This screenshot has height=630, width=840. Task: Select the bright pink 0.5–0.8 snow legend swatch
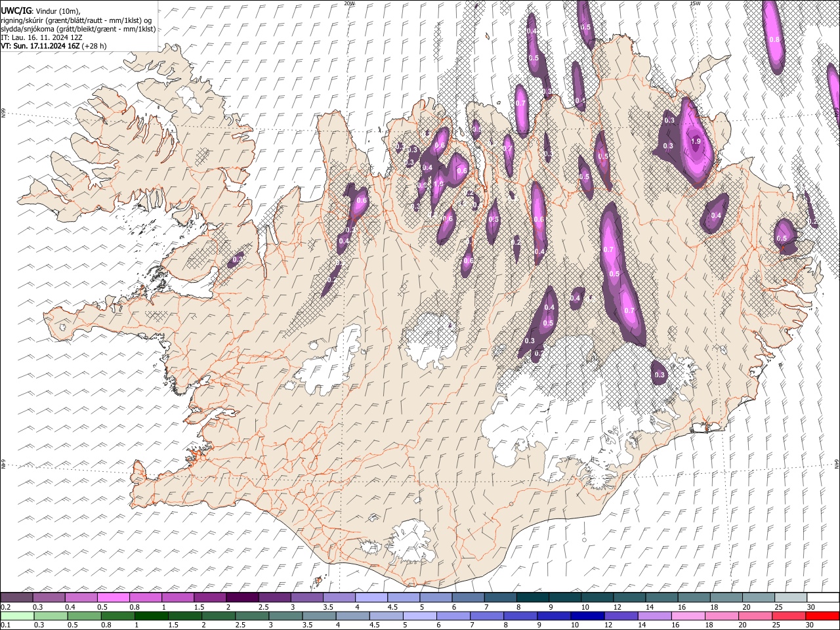point(114,597)
